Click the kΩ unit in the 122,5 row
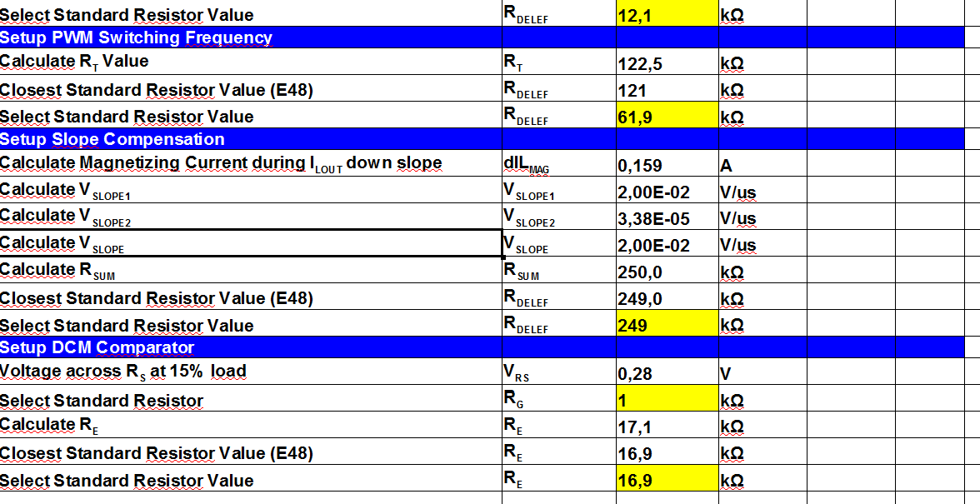 762,62
